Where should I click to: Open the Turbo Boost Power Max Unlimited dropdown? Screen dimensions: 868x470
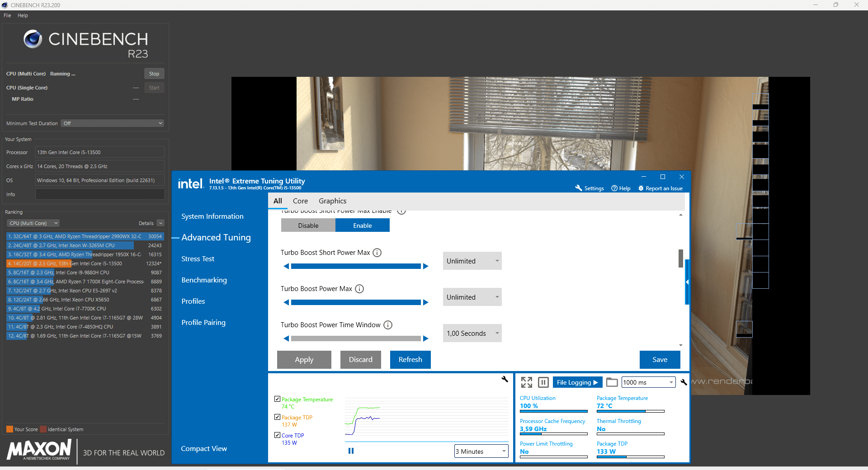472,297
